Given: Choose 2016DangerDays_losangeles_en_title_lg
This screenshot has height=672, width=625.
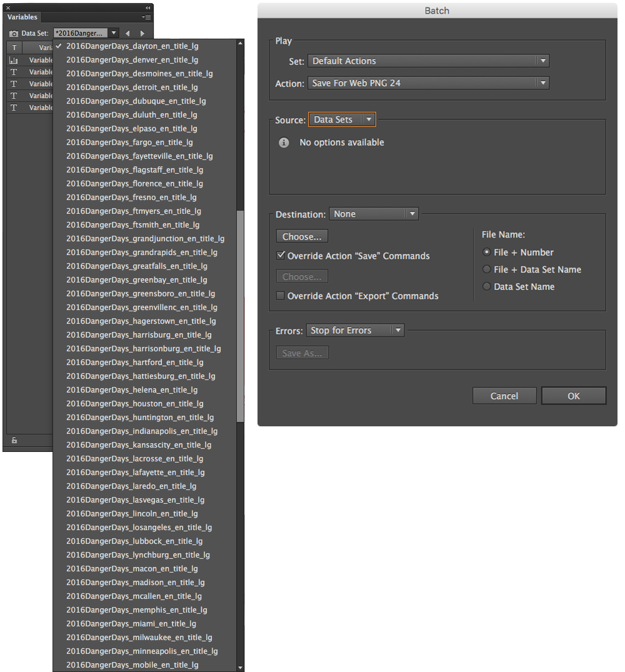Looking at the screenshot, I should (144, 527).
